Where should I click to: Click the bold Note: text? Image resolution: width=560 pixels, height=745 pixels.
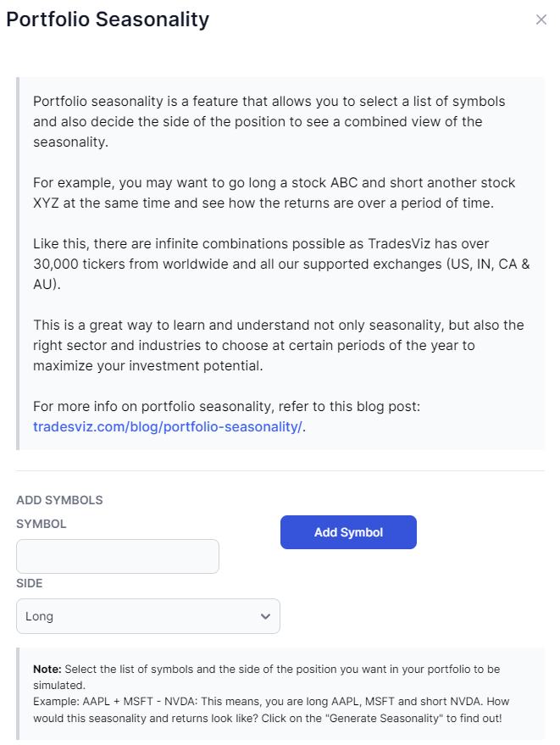47,669
